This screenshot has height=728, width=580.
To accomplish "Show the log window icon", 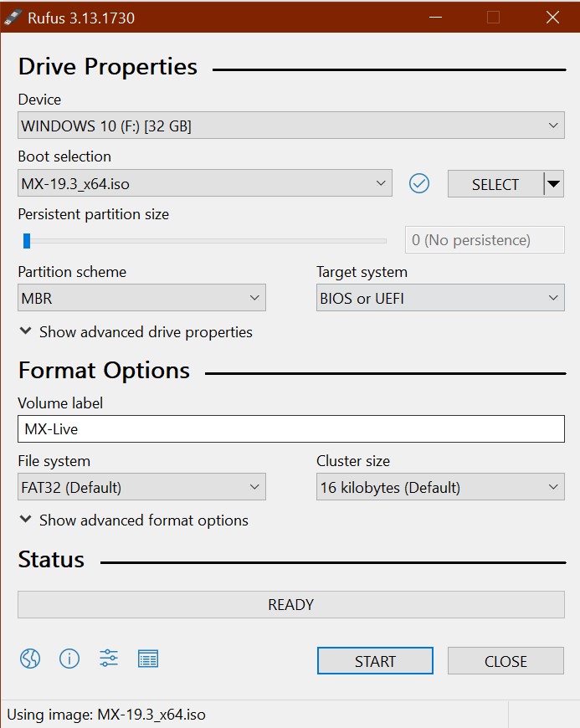I will tap(148, 659).
